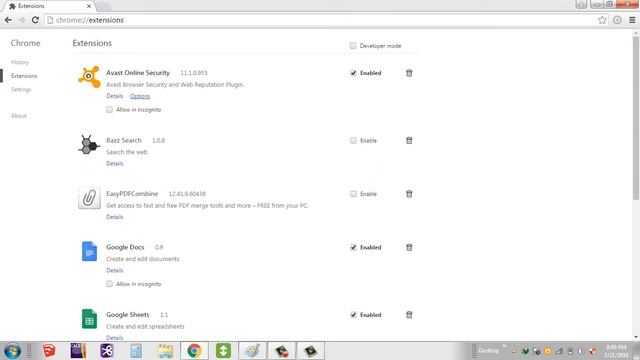Click the EasyPDFCombine paperclip icon

(x=89, y=198)
